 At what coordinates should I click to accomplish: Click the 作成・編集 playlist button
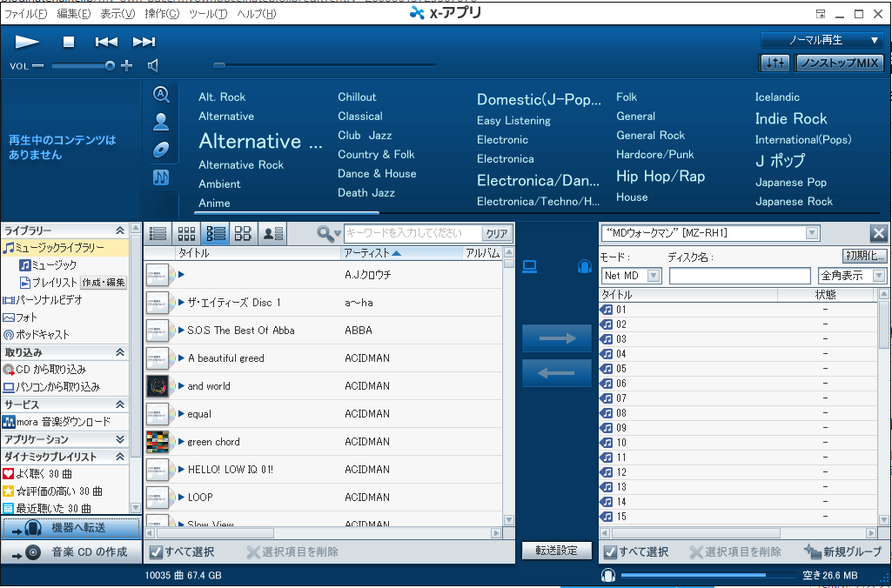point(104,283)
